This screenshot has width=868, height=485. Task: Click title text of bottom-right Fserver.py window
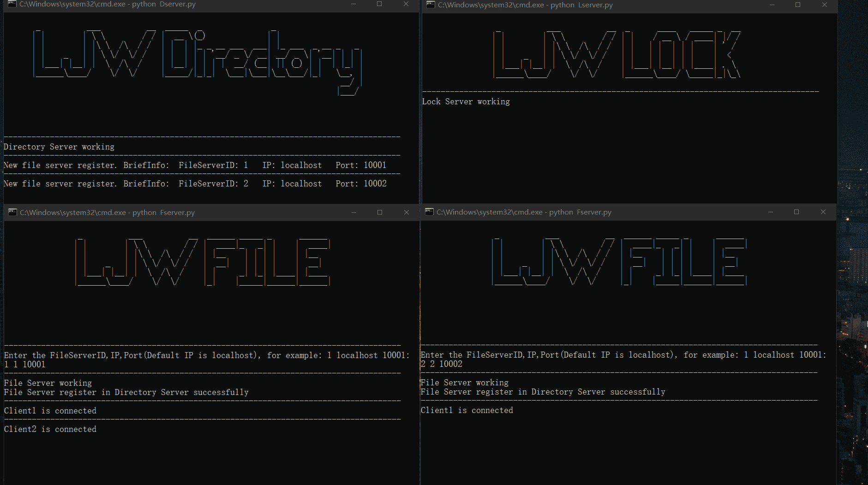[524, 212]
